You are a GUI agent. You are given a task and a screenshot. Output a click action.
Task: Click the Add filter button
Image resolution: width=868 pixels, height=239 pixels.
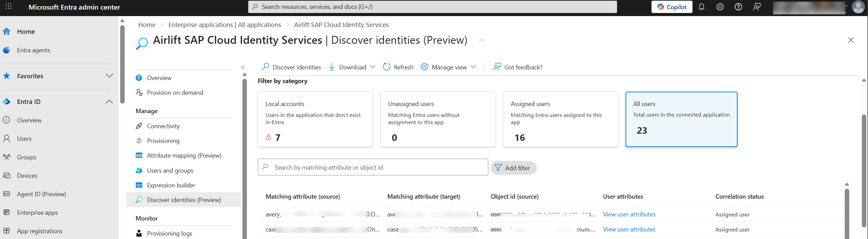point(514,168)
